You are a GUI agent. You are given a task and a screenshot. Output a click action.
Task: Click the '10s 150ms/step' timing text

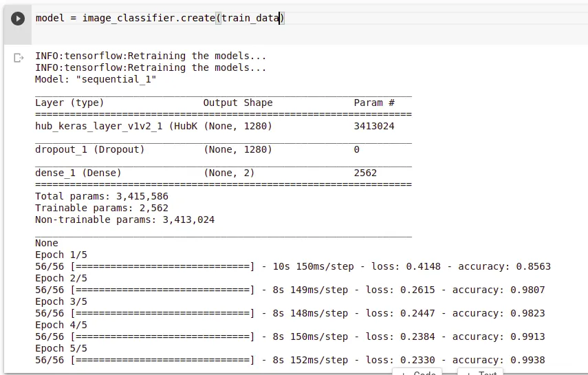[313, 266]
